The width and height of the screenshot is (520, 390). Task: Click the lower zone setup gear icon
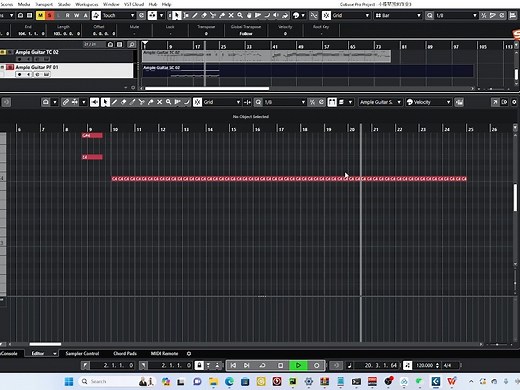pos(189,354)
